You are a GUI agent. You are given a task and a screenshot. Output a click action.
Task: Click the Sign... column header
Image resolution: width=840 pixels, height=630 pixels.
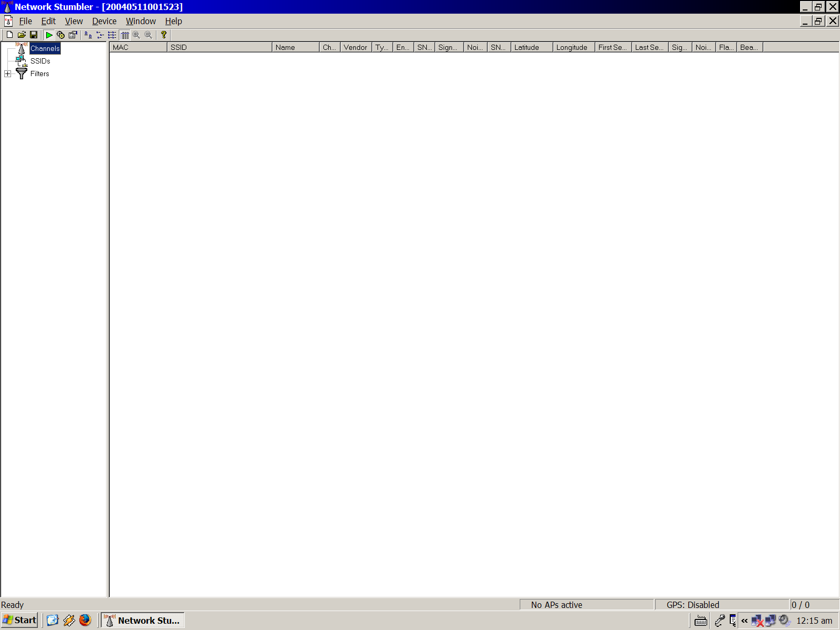click(449, 47)
